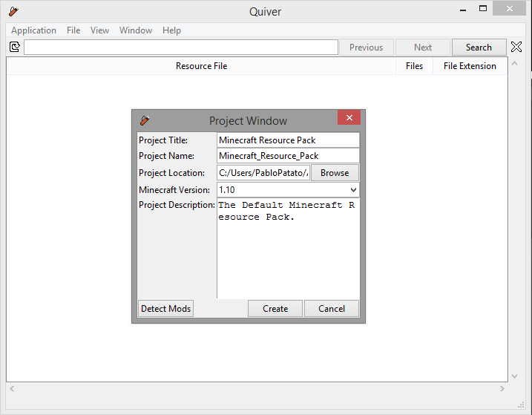
Task: Close the Project Window dialog
Action: (349, 117)
